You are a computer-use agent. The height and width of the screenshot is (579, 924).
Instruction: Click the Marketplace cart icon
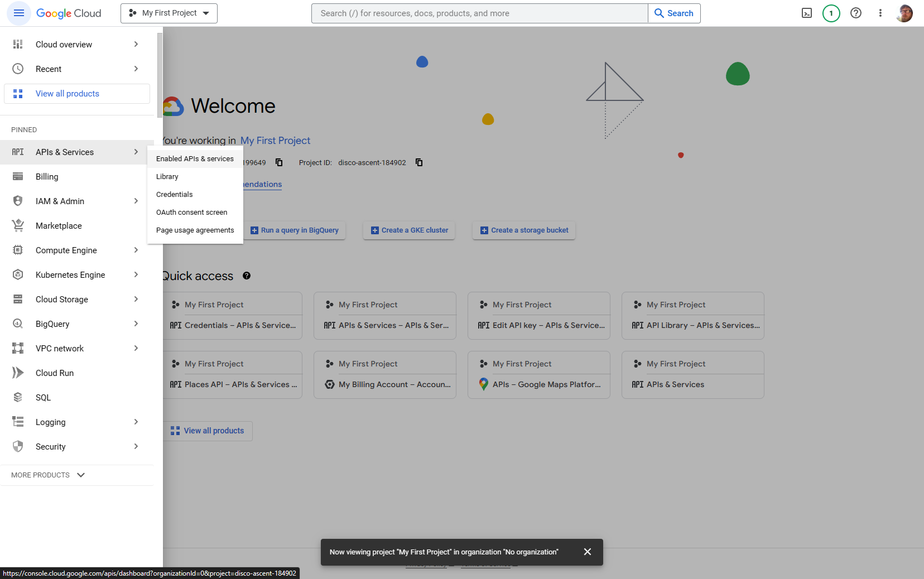18,225
